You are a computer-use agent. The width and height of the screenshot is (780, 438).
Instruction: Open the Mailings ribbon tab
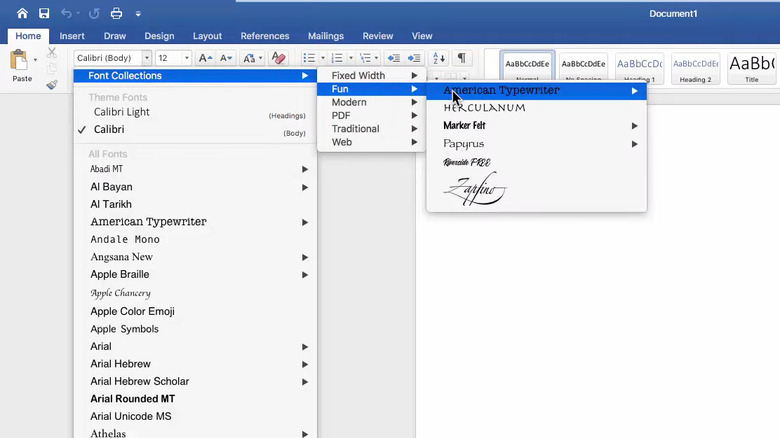tap(325, 36)
